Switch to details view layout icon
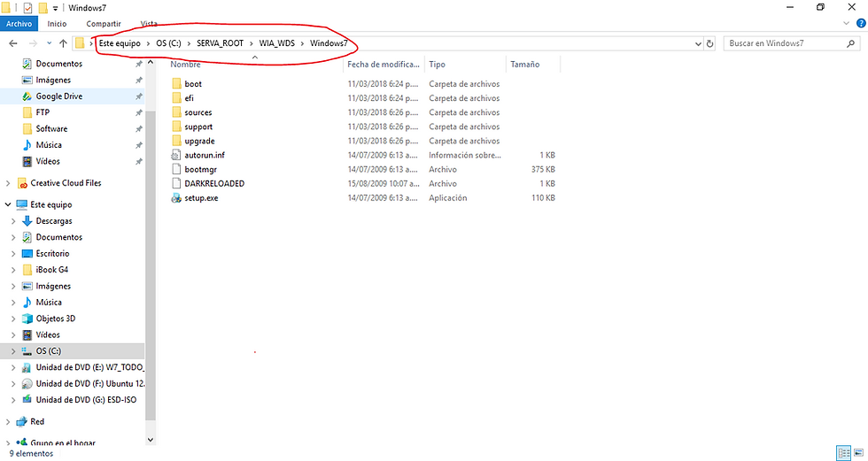The image size is (868, 461). point(843,453)
